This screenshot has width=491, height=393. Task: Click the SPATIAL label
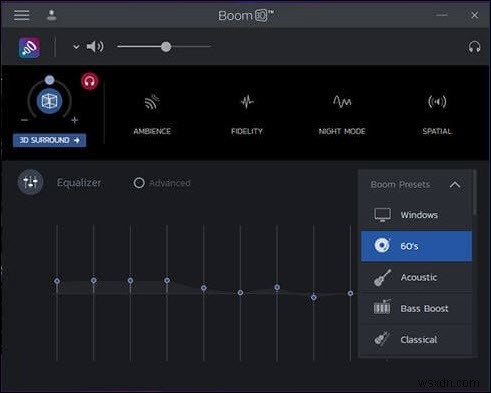[x=437, y=131]
